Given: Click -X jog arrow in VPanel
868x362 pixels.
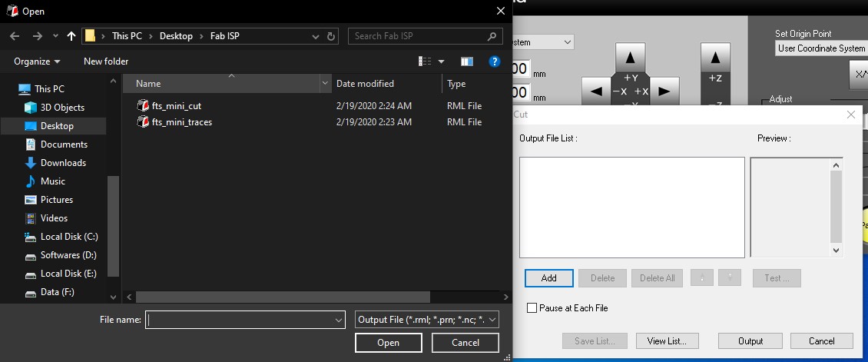Looking at the screenshot, I should coord(596,92).
